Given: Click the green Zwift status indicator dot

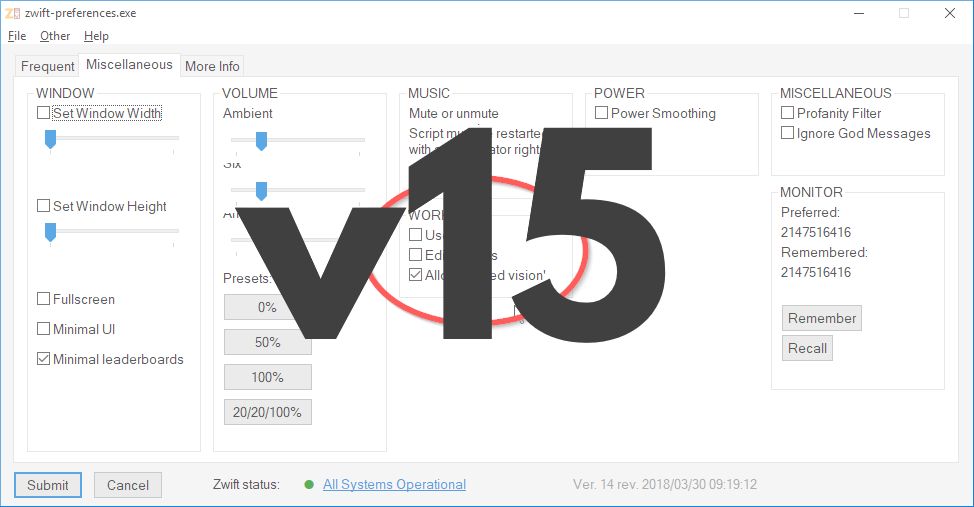Looking at the screenshot, I should point(309,485).
